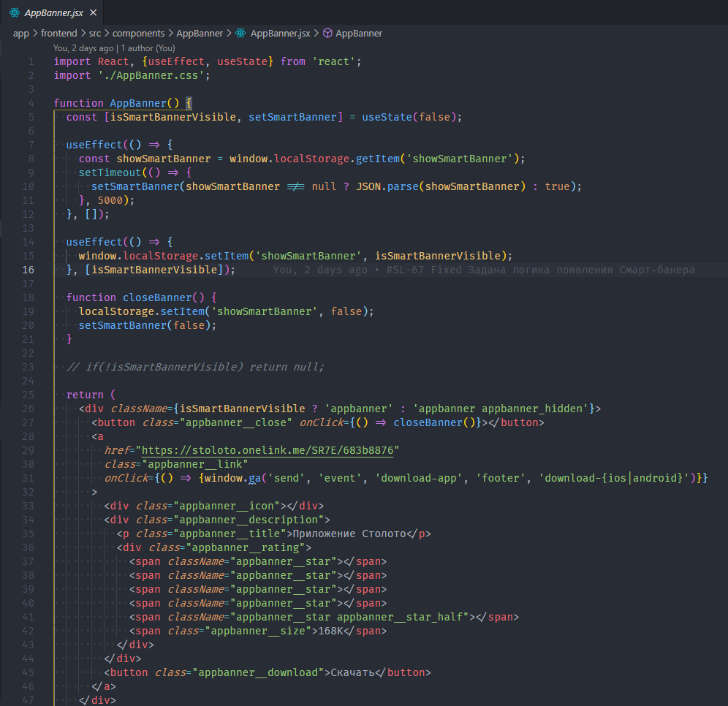Screen dimensions: 728x706
Task: Open the 'components' breadcrumb dropdown
Action: [x=139, y=33]
